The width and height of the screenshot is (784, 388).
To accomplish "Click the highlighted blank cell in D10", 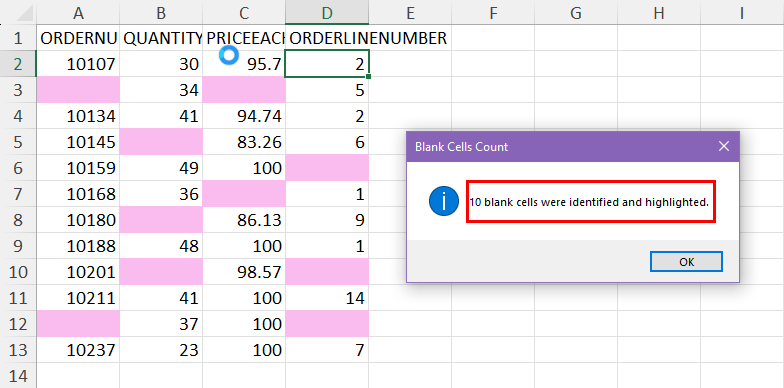I will pos(327,272).
